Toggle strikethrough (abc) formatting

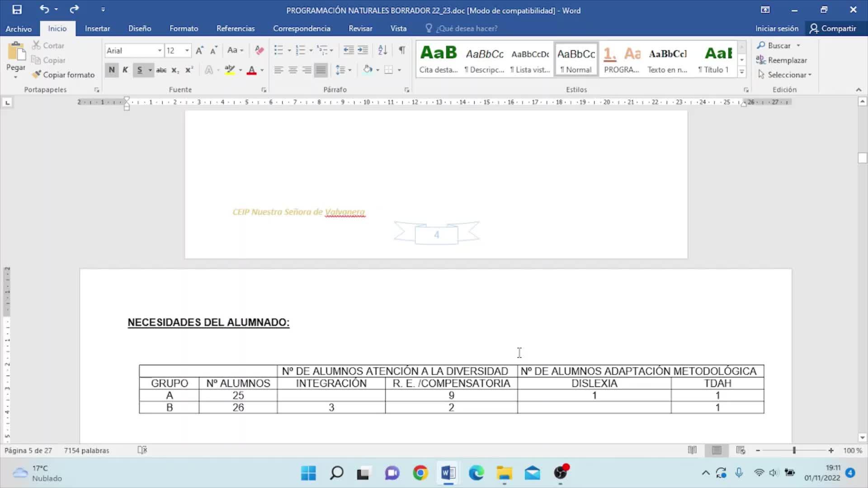[161, 70]
